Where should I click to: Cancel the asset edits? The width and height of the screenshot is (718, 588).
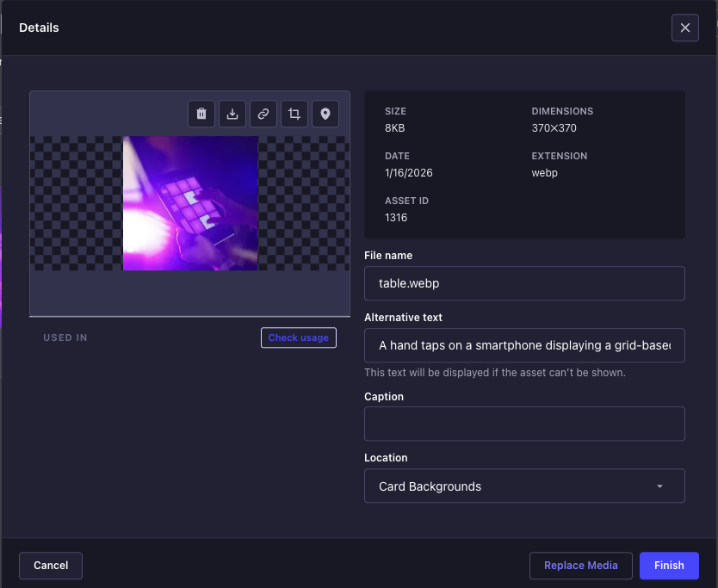51,566
